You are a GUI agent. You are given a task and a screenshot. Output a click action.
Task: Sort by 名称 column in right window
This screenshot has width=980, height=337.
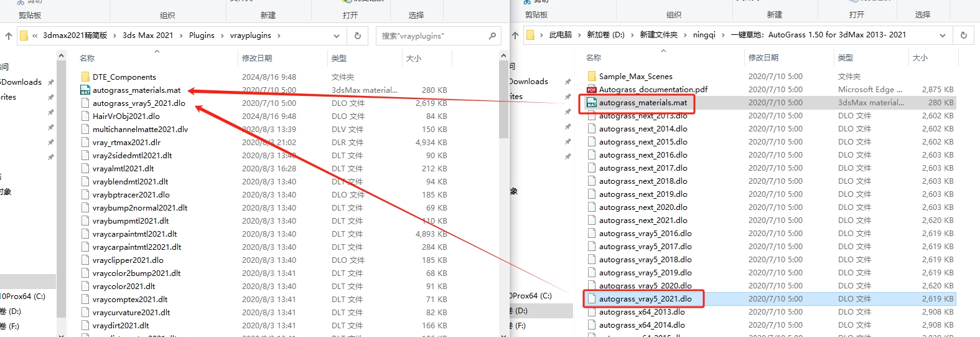594,57
